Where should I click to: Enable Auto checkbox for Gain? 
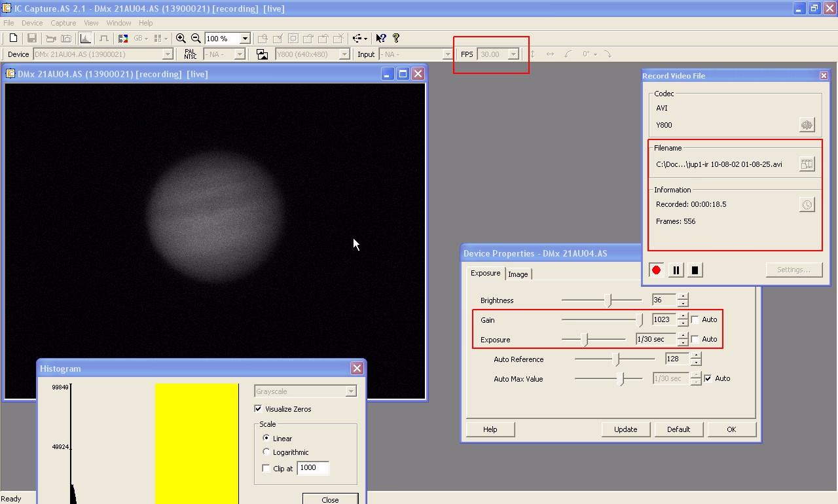coord(695,319)
